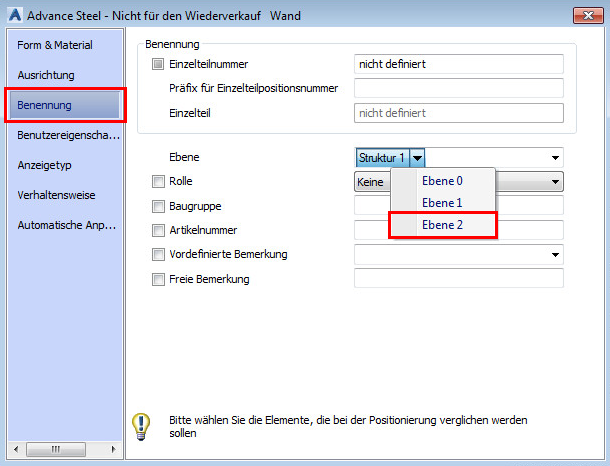Click the 'Bitte wählen Sie die Elemente' hint text
Screen dimensions: 610x466
point(348,427)
